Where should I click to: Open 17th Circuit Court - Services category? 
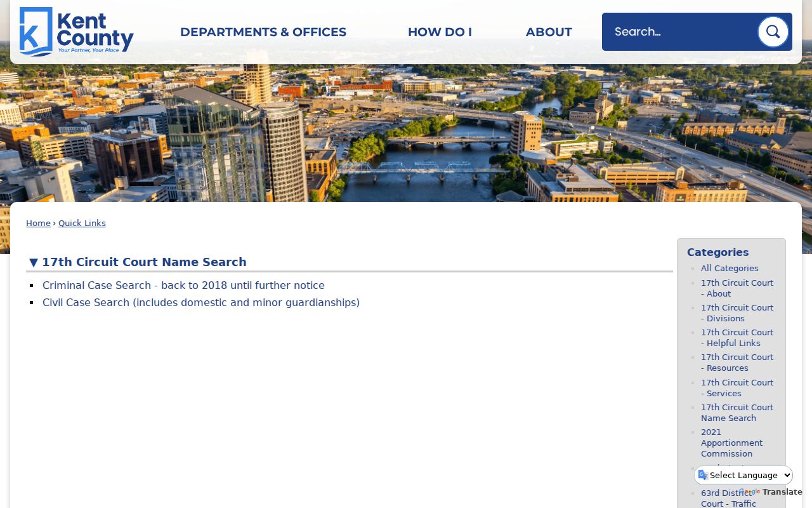pos(737,388)
